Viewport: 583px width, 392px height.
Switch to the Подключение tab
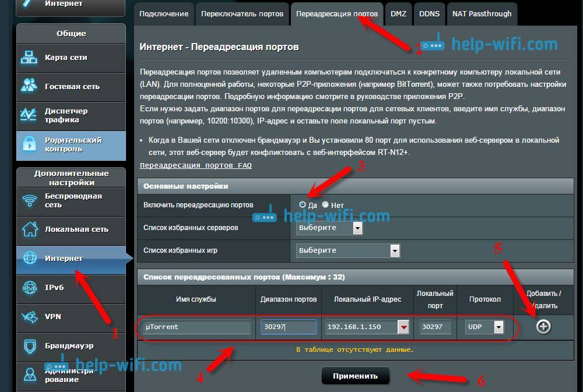point(164,14)
